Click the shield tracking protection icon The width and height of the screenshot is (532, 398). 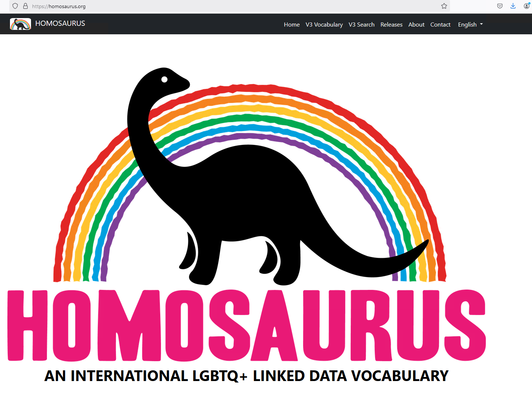click(15, 6)
